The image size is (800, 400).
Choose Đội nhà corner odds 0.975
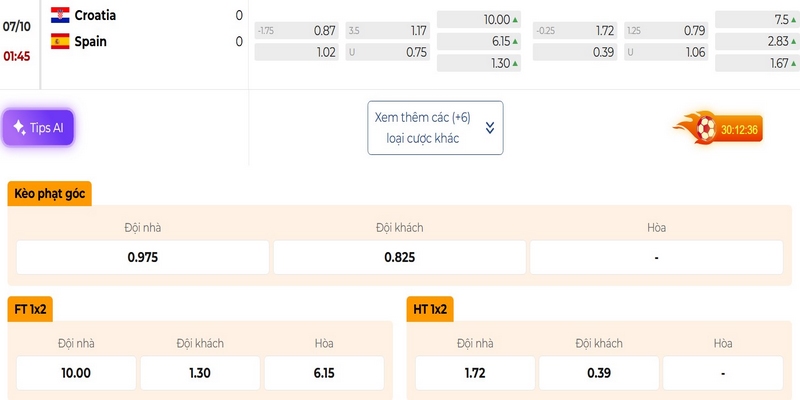pos(143,258)
